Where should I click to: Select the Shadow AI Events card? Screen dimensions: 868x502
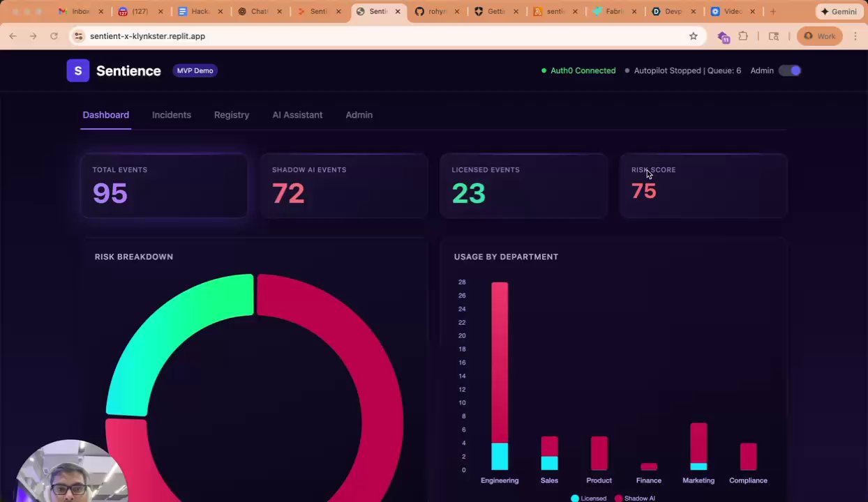click(x=344, y=186)
